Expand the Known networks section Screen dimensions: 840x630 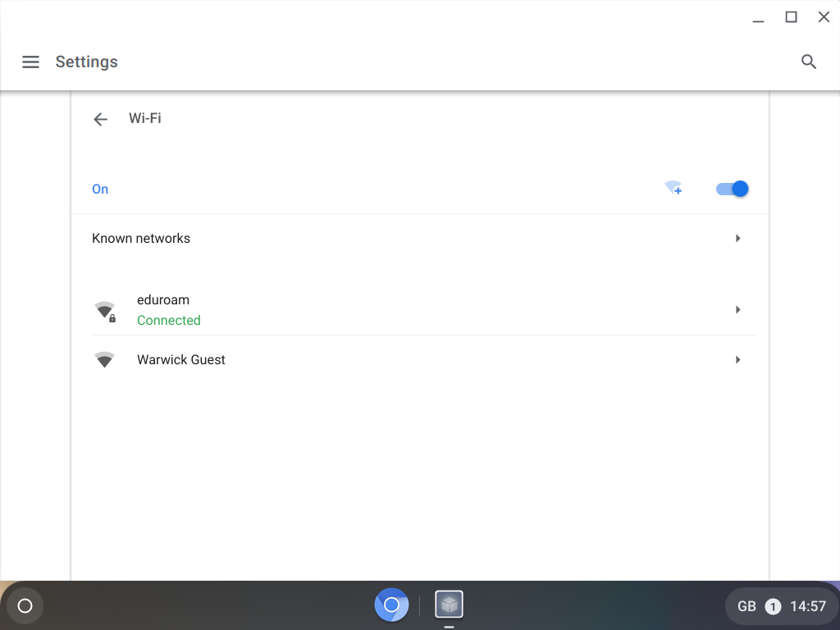click(x=738, y=239)
